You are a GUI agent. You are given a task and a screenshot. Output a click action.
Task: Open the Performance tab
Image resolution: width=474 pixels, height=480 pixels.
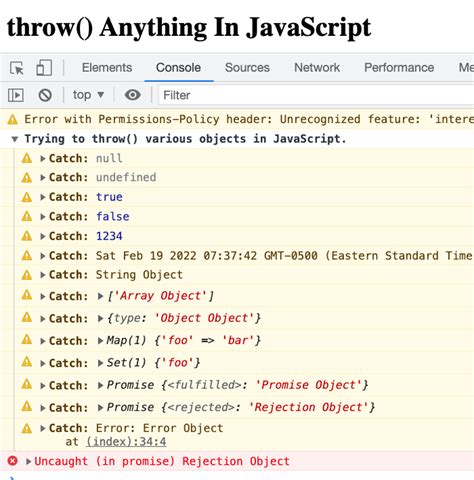[x=399, y=68]
